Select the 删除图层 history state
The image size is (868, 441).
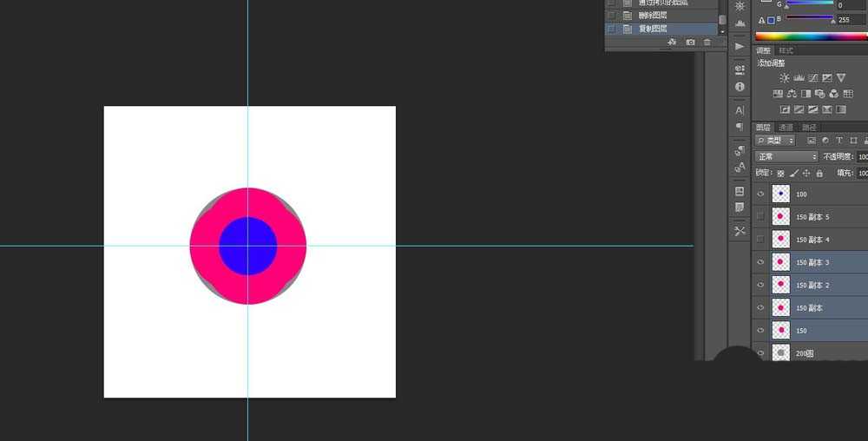652,15
